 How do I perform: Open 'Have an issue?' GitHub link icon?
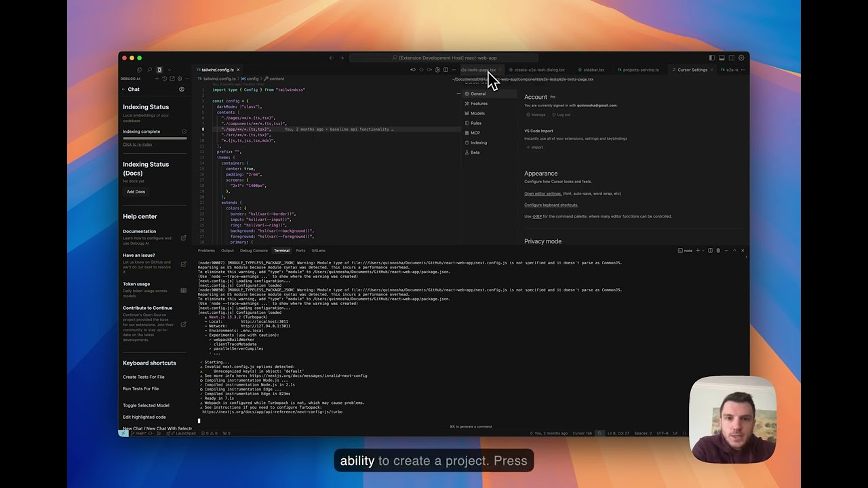[183, 264]
